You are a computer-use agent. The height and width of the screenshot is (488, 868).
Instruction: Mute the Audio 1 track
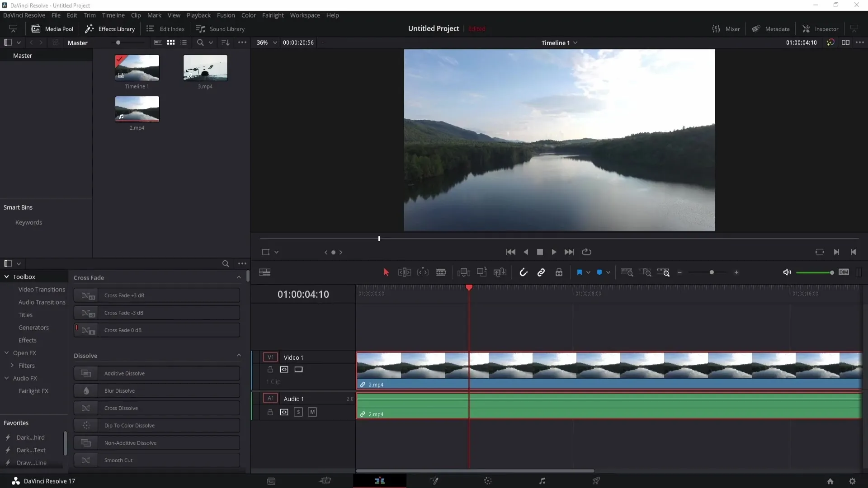[312, 412]
